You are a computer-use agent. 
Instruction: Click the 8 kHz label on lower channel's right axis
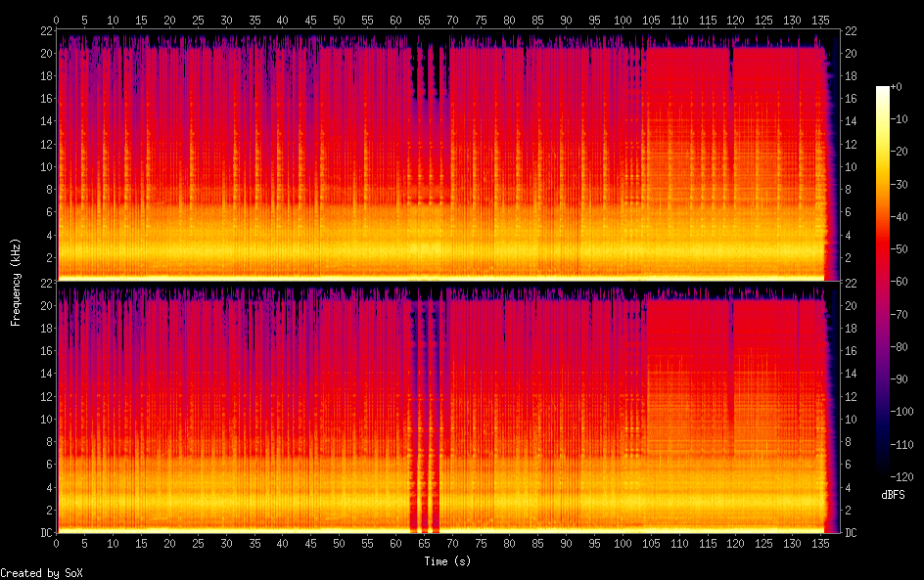coord(850,442)
